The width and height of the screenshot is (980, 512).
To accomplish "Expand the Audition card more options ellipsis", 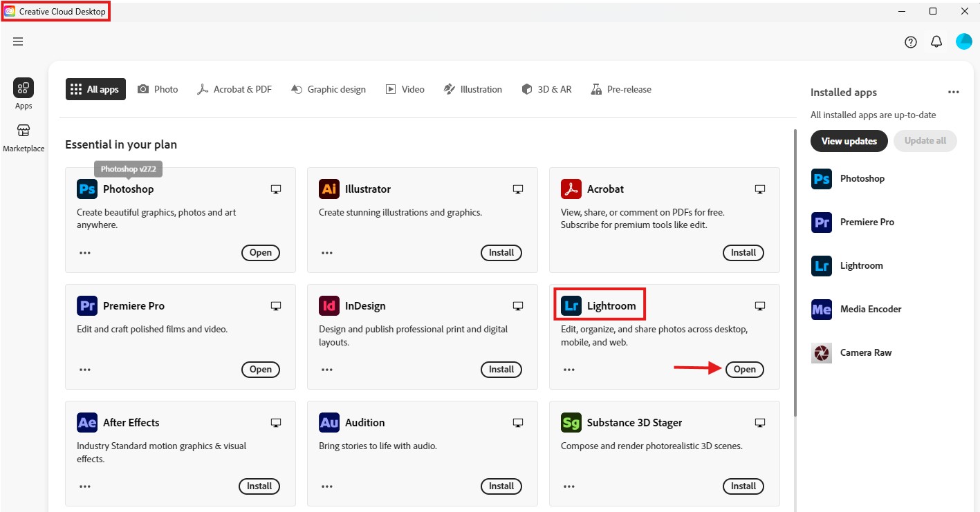I will click(327, 486).
